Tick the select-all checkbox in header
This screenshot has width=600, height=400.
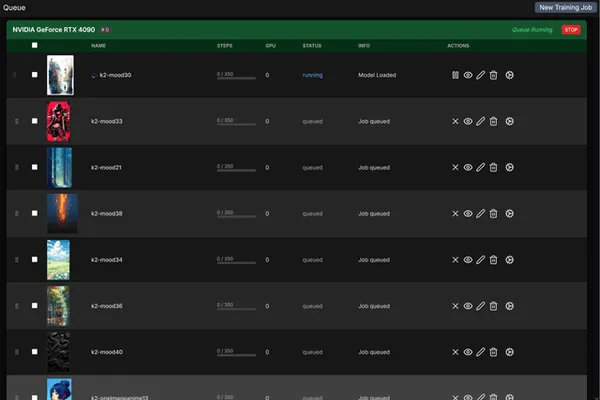click(x=34, y=45)
